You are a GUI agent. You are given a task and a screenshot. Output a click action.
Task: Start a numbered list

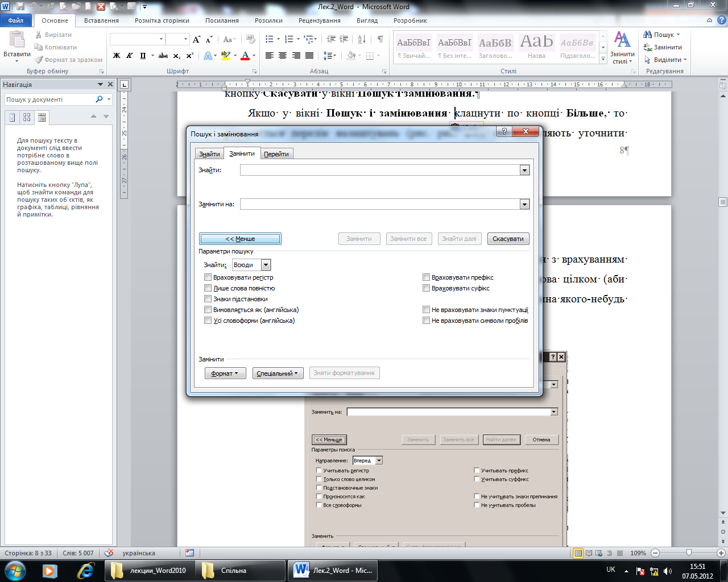[x=289, y=39]
